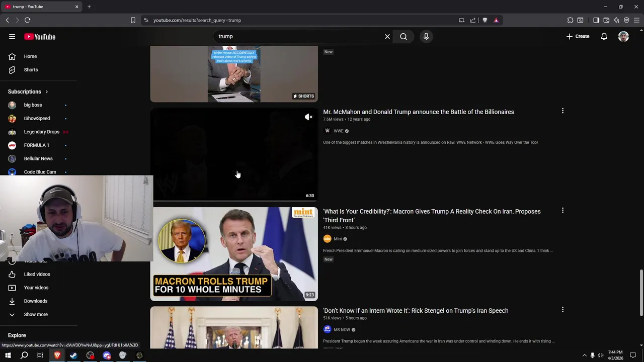Open a new browser tab
The height and width of the screenshot is (362, 644).
tap(89, 7)
